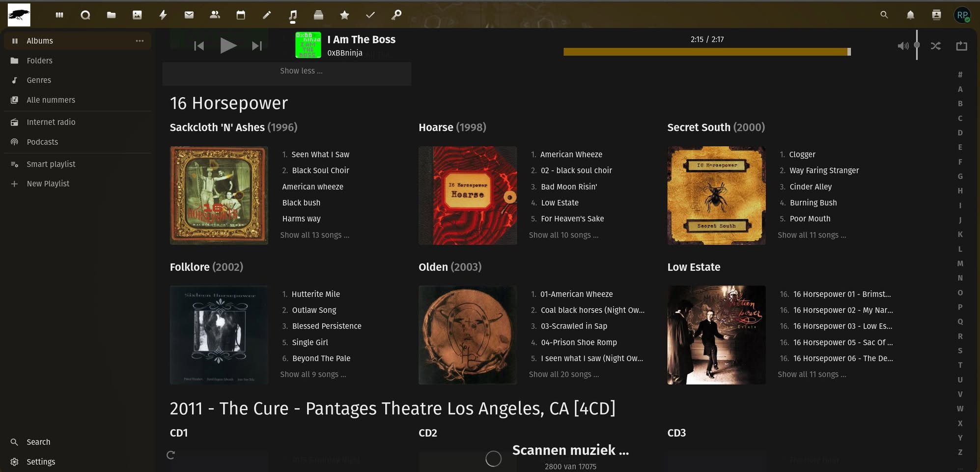The height and width of the screenshot is (472, 980).
Task: Click the Secret South album cover
Action: tap(716, 195)
